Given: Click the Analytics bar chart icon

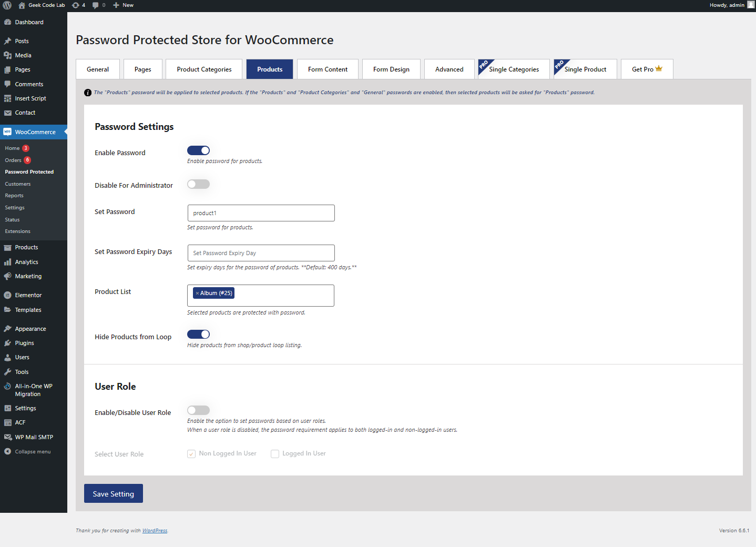Looking at the screenshot, I should point(7,262).
